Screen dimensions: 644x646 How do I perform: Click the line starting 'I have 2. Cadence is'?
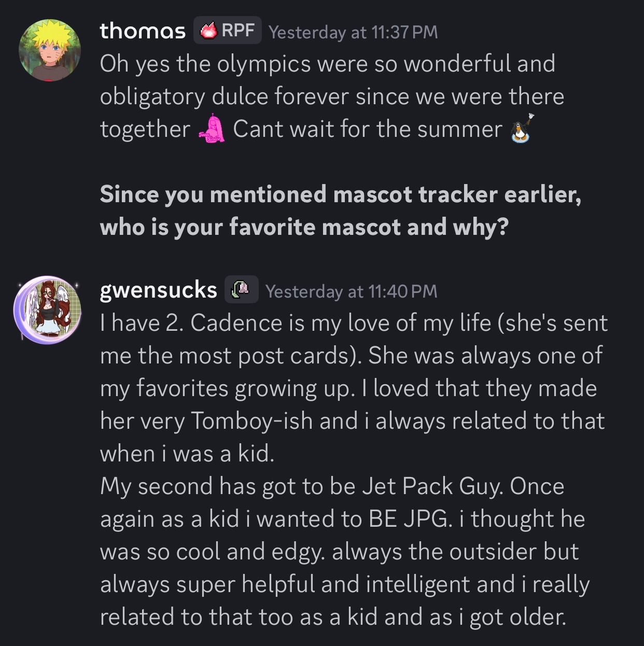click(353, 323)
